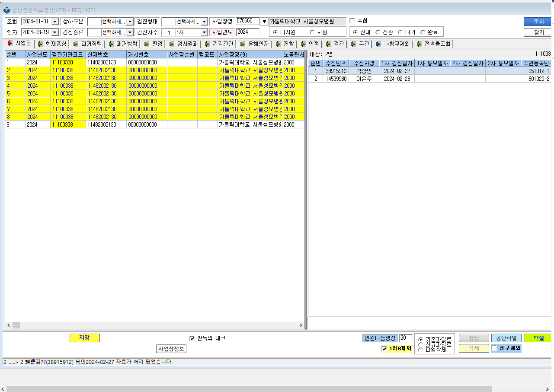The height and width of the screenshot is (392, 554).
Task: Click the flag icon beside 유해인자 tab
Action: click(x=243, y=44)
